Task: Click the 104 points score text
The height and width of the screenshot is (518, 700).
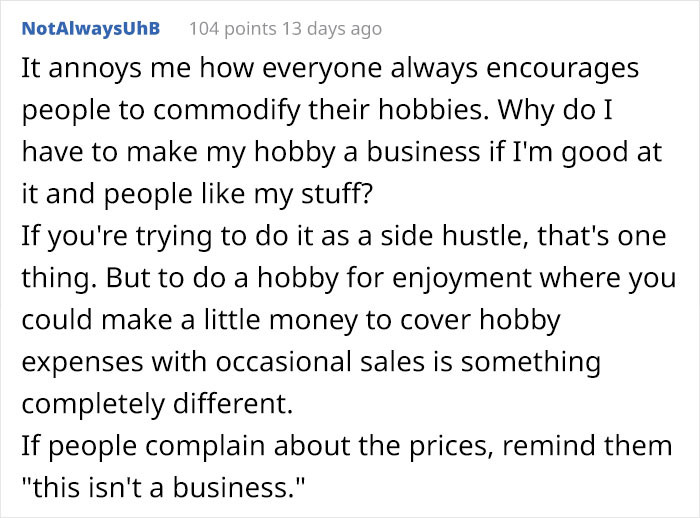Action: click(233, 29)
